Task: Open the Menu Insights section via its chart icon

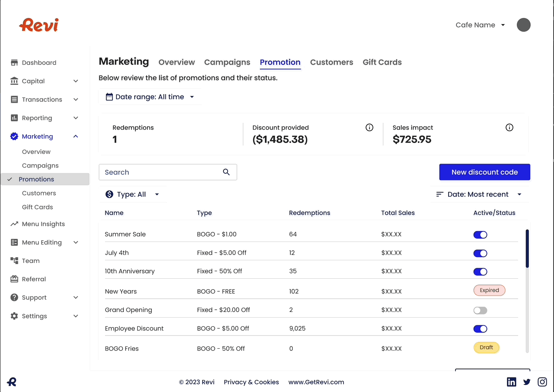Action: point(14,224)
